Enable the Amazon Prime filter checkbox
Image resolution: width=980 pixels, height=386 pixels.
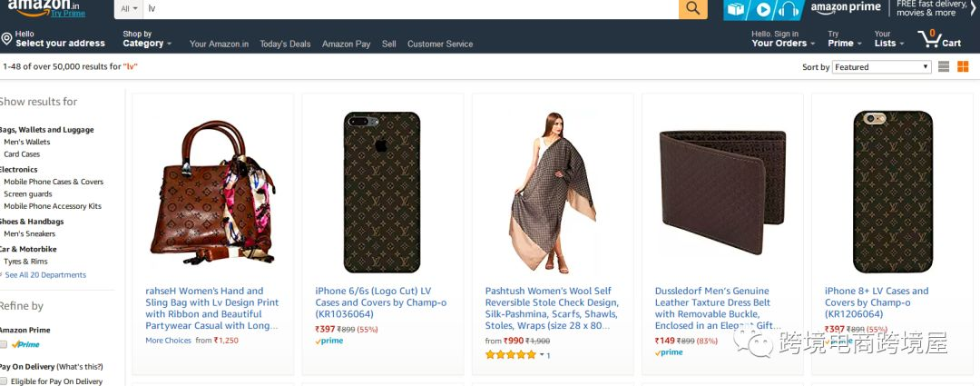coord(4,344)
